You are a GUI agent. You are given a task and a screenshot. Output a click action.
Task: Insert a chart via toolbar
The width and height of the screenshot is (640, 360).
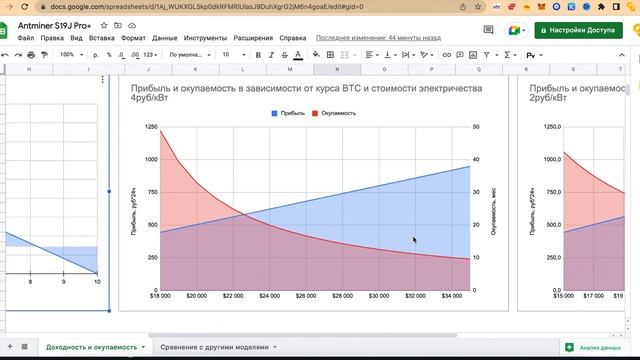click(473, 55)
